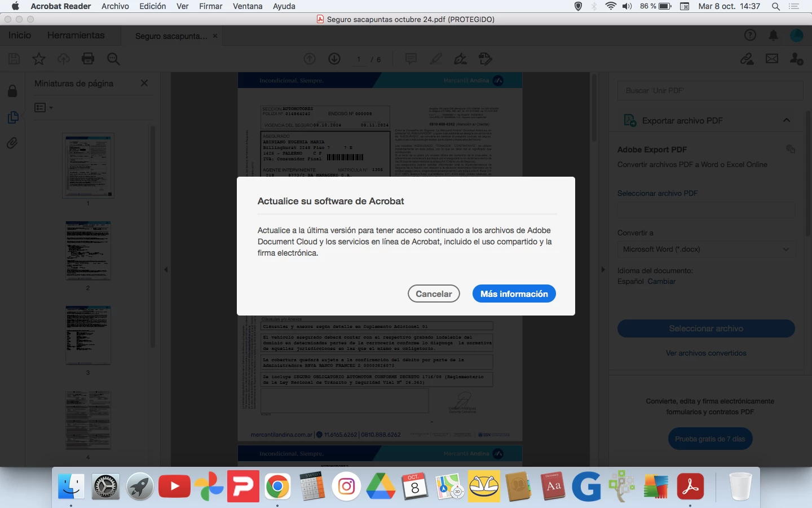Open the user account avatar
812x508 pixels.
coord(797,35)
